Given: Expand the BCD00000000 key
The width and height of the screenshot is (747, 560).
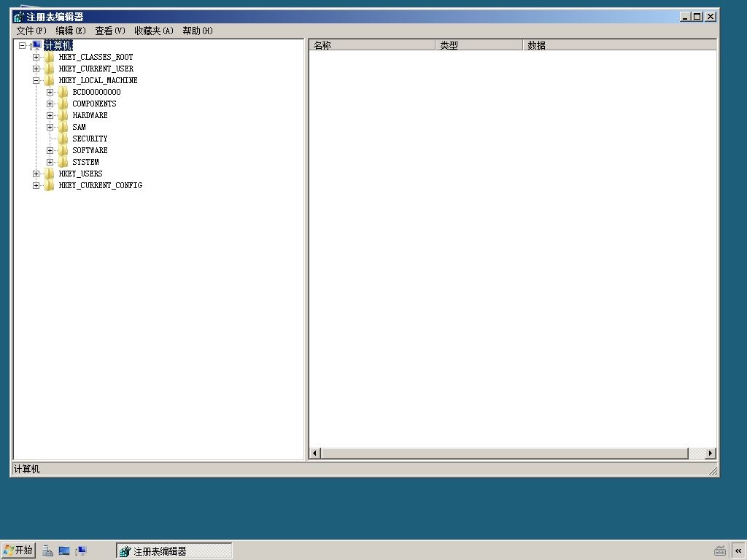Looking at the screenshot, I should coord(50,92).
